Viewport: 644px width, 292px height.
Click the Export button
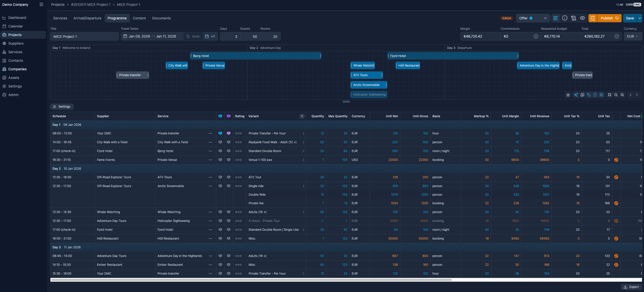pos(631,287)
